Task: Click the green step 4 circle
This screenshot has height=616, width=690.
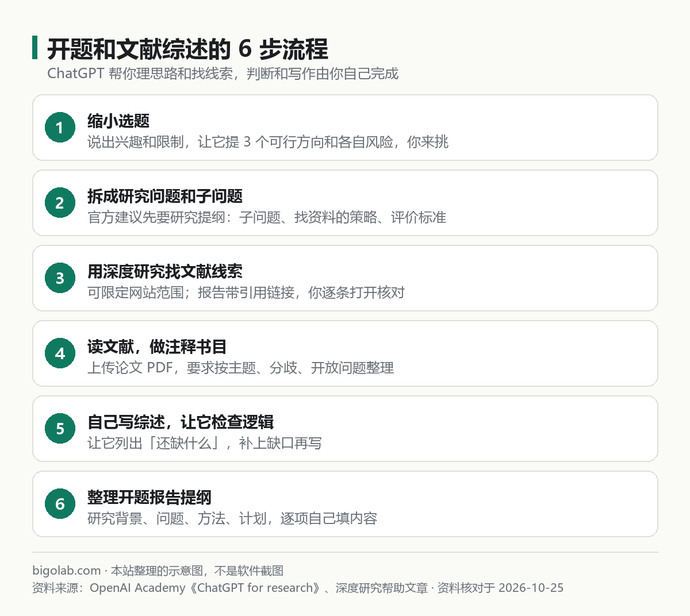Action: tap(60, 353)
